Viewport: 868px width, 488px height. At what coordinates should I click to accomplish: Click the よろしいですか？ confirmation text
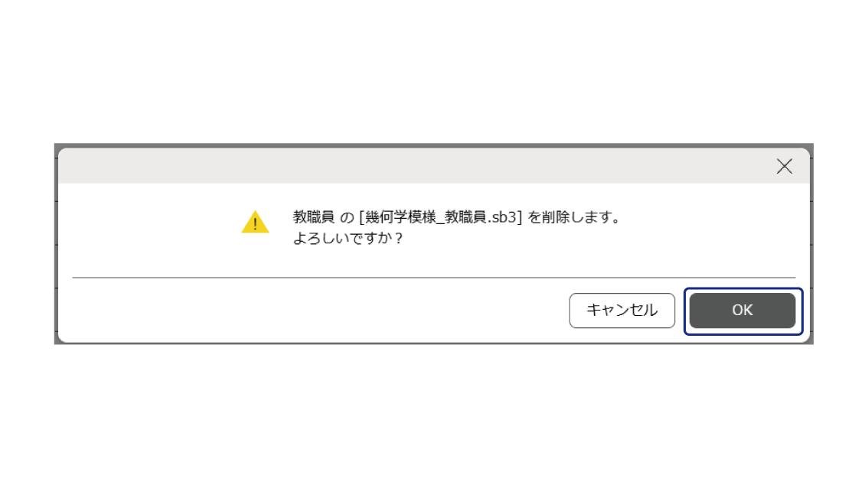click(x=348, y=239)
